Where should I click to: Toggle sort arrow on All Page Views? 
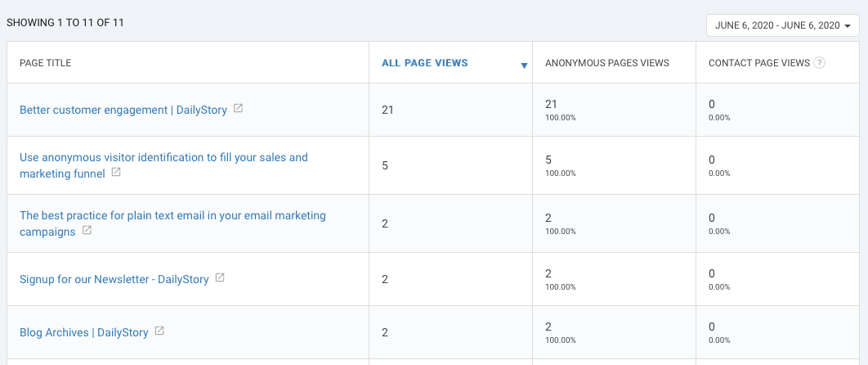[x=524, y=66]
